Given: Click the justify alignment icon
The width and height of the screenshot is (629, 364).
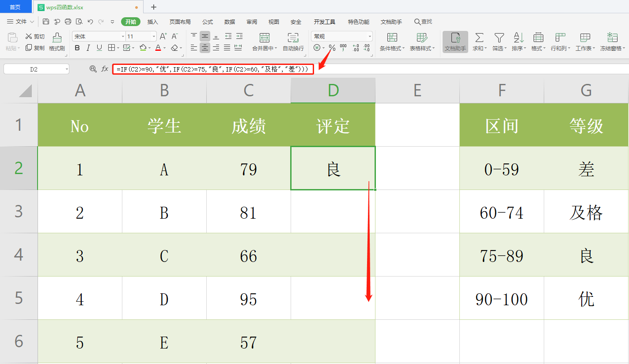Looking at the screenshot, I should [x=227, y=48].
